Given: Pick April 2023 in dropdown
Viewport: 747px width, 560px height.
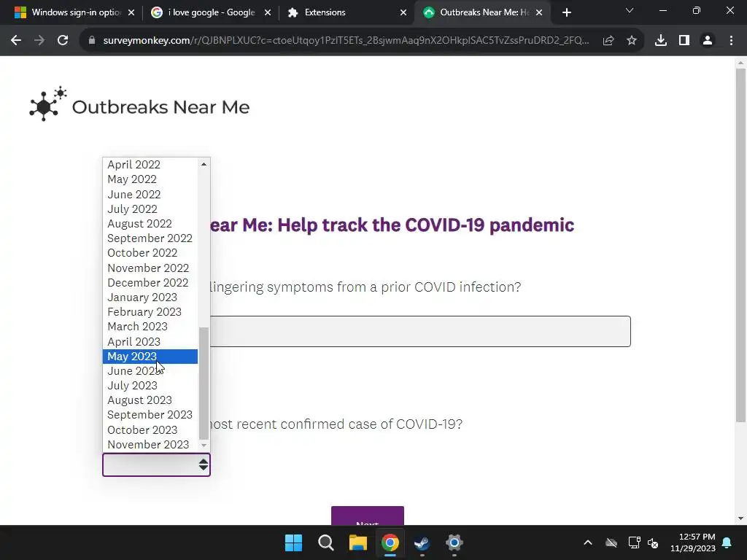Looking at the screenshot, I should pos(150,342).
